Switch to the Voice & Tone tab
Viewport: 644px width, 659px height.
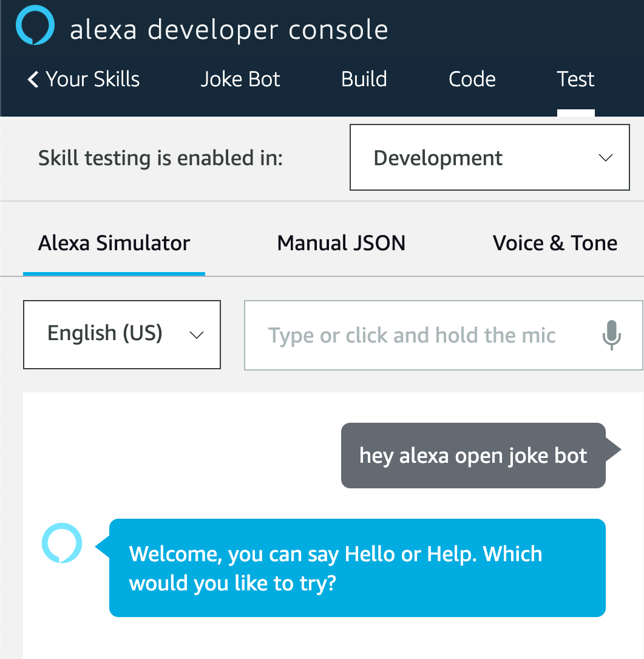point(555,242)
